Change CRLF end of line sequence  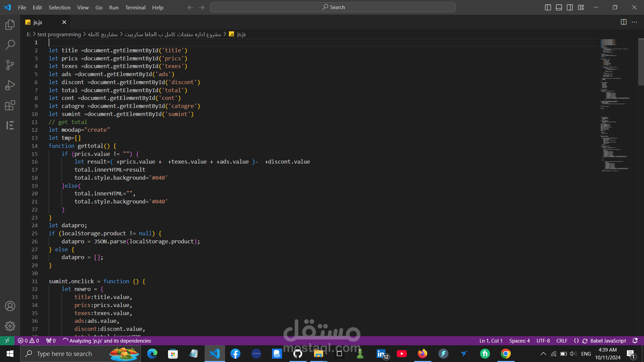pyautogui.click(x=562, y=341)
